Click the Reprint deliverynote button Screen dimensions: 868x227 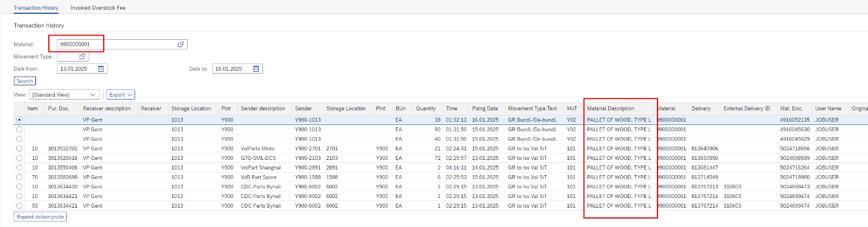tap(40, 217)
